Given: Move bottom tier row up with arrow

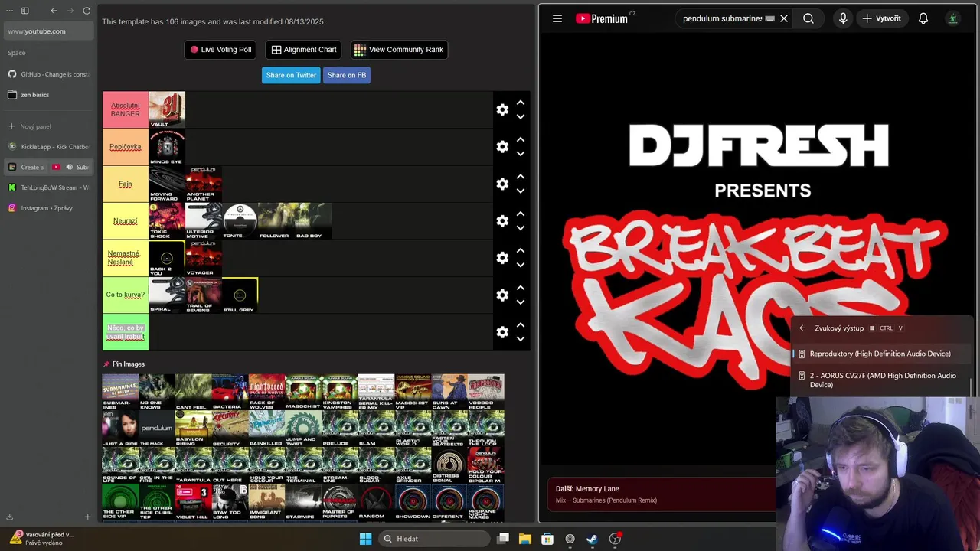Looking at the screenshot, I should pos(521,325).
